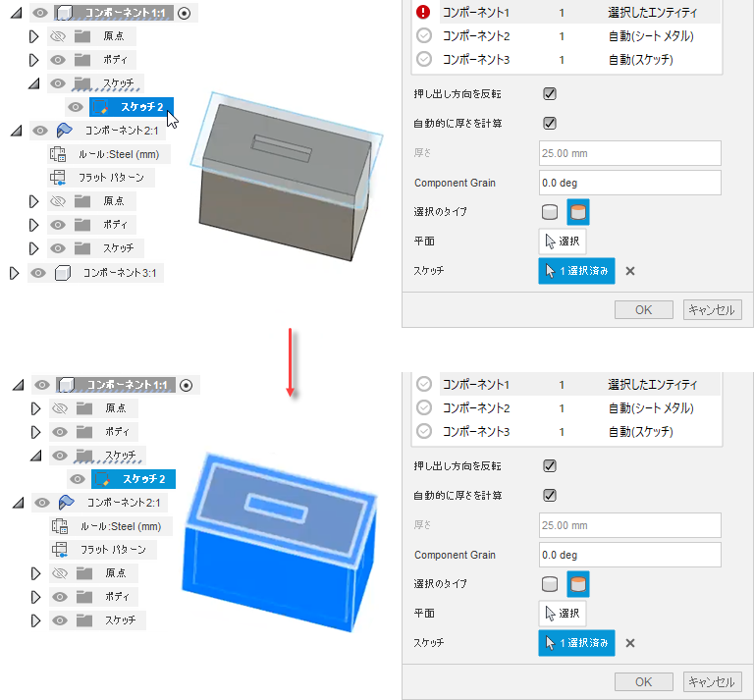The image size is (754, 700).
Task: Expand コンポーネント3:1 tree node
Action: pos(14,273)
